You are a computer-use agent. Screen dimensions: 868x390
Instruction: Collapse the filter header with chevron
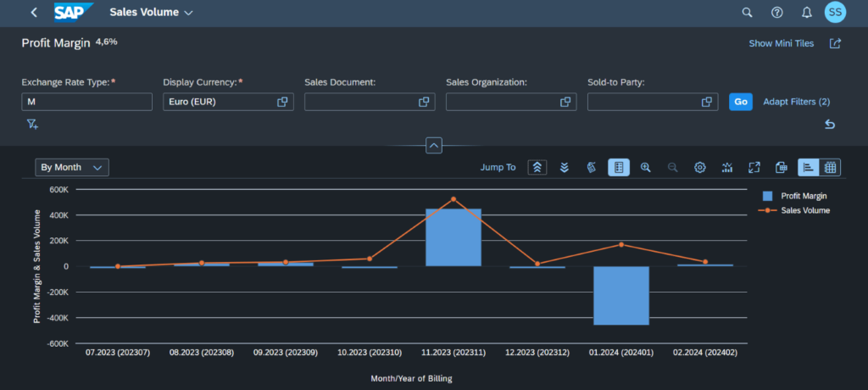434,146
